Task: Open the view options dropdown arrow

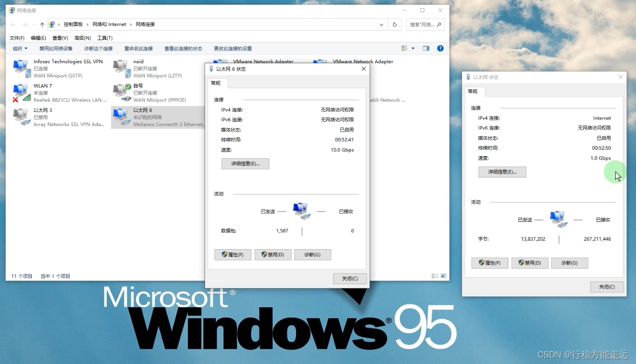Action: (413, 48)
